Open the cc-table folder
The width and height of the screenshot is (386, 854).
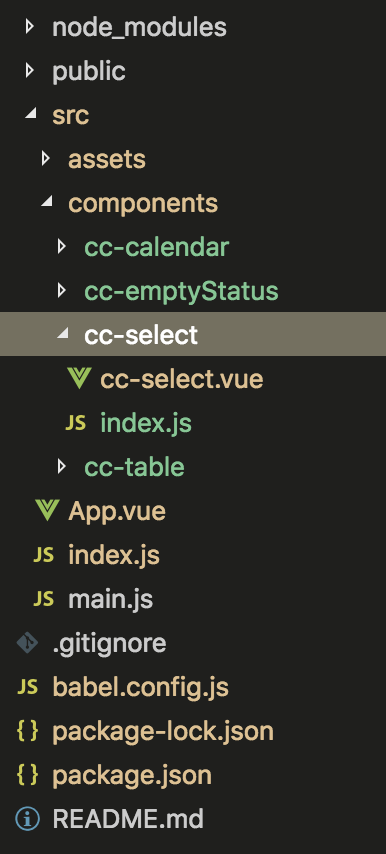coord(134,467)
